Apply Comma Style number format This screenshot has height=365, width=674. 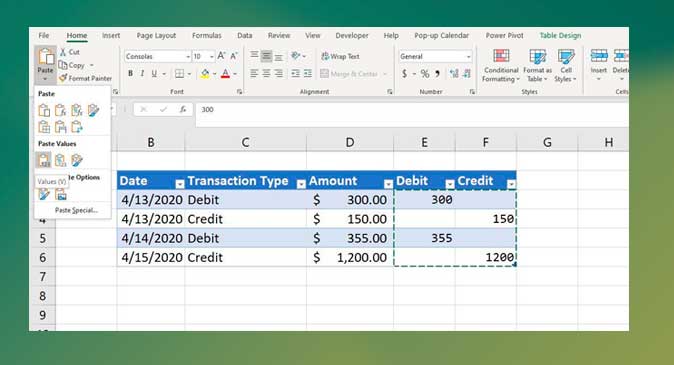(437, 74)
